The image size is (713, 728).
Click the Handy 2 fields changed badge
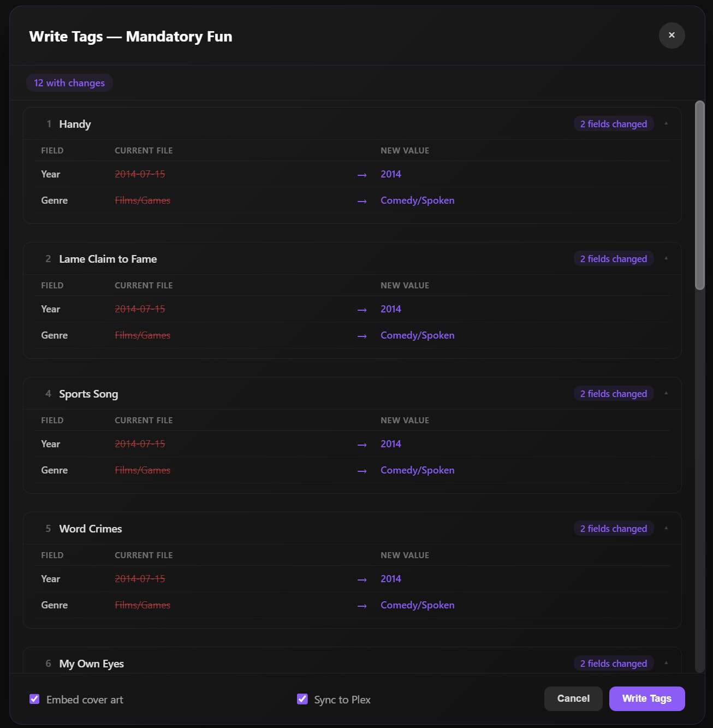click(x=613, y=124)
